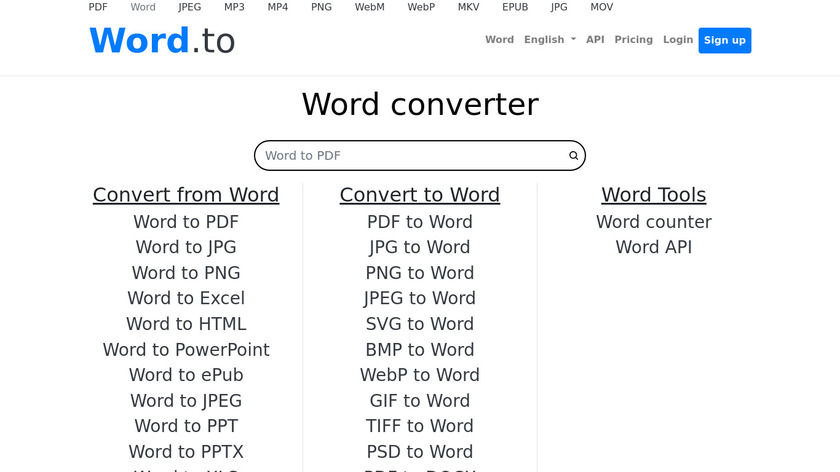840x472 pixels.
Task: Switch to the PDF format tab
Action: (x=98, y=7)
